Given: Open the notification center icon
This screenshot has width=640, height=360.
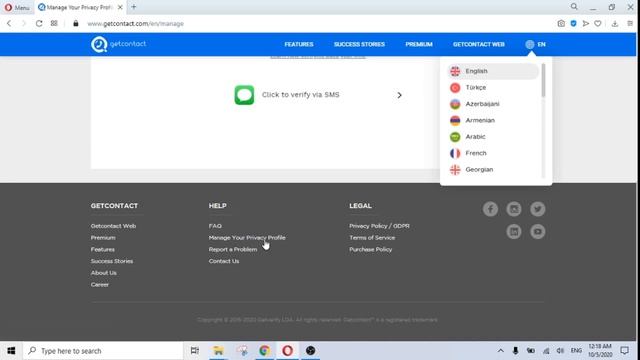Looking at the screenshot, I should [x=624, y=351].
